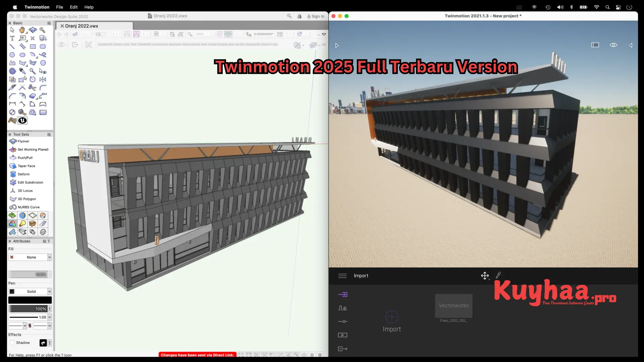
Task: Click the export icon in Twinmotion sidebar
Action: point(342,349)
